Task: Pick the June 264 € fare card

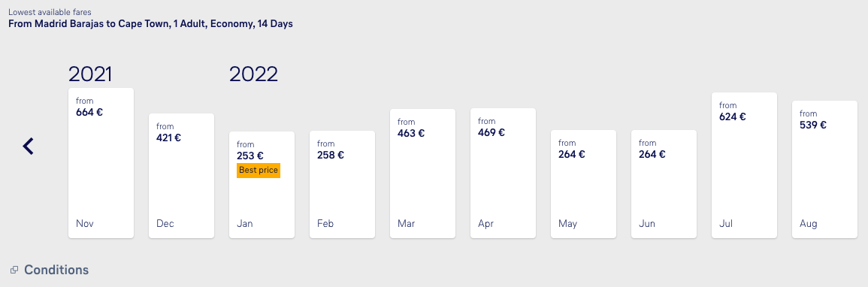Action: [664, 184]
